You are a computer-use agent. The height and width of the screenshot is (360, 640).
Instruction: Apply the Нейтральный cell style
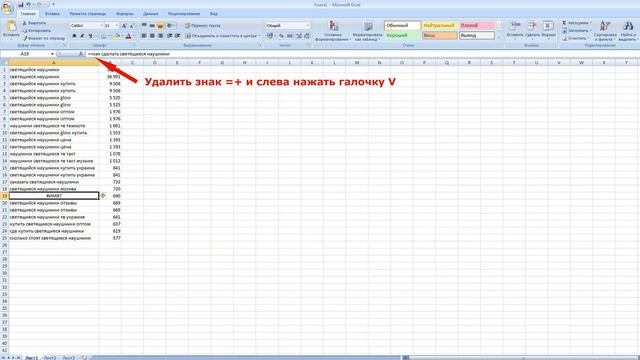pyautogui.click(x=439, y=26)
